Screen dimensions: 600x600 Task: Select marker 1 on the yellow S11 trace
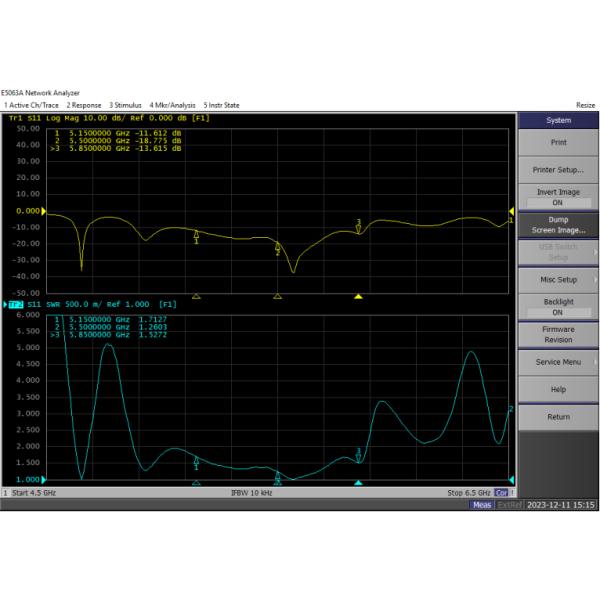point(196,235)
